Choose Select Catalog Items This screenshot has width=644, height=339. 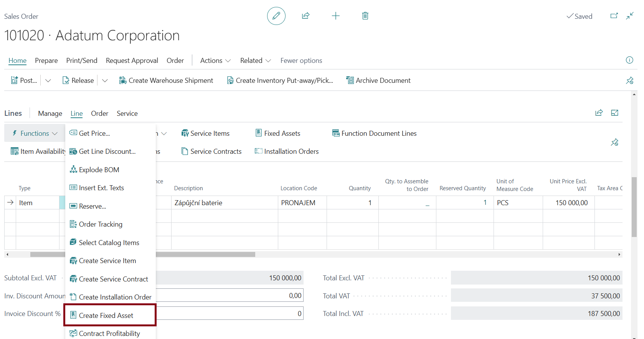pyautogui.click(x=111, y=243)
